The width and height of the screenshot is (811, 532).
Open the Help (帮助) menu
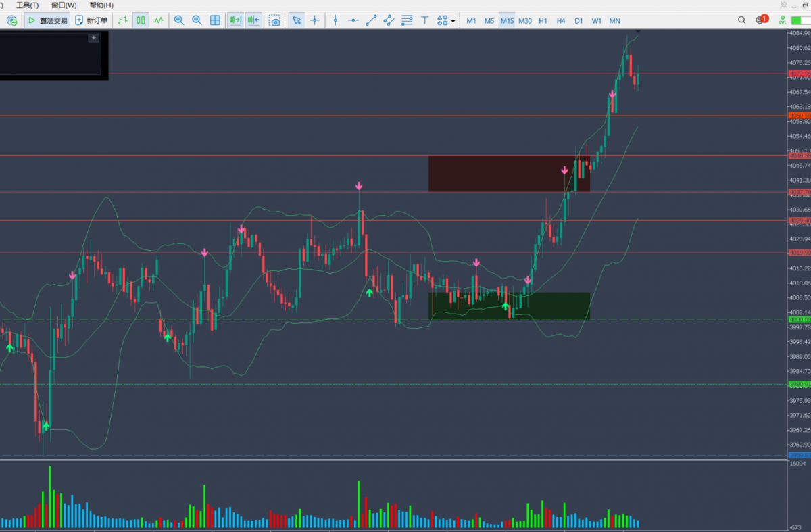coord(101,5)
